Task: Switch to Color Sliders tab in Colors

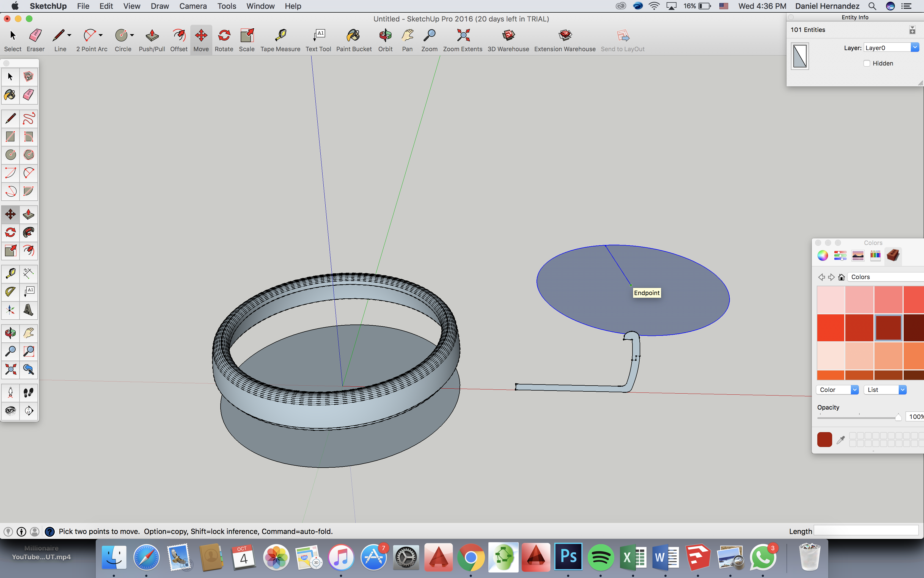Action: point(840,255)
